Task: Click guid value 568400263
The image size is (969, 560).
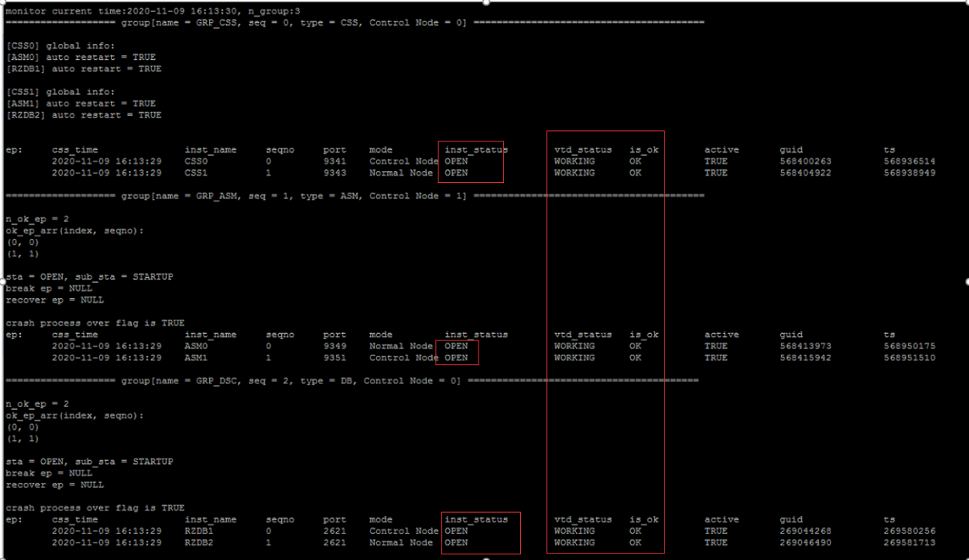Action: (x=805, y=161)
